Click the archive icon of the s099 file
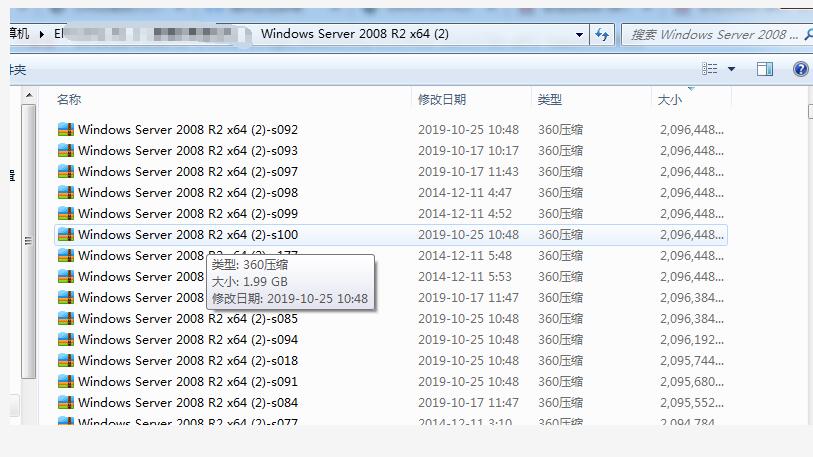 pyautogui.click(x=66, y=214)
